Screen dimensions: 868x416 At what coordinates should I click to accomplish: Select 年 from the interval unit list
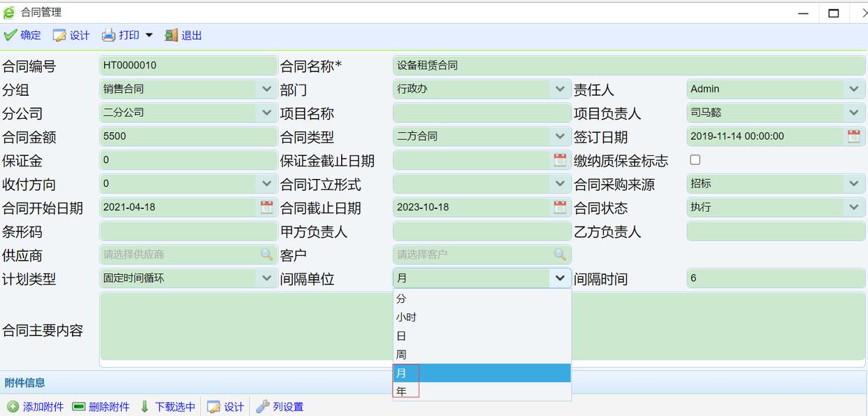point(401,392)
